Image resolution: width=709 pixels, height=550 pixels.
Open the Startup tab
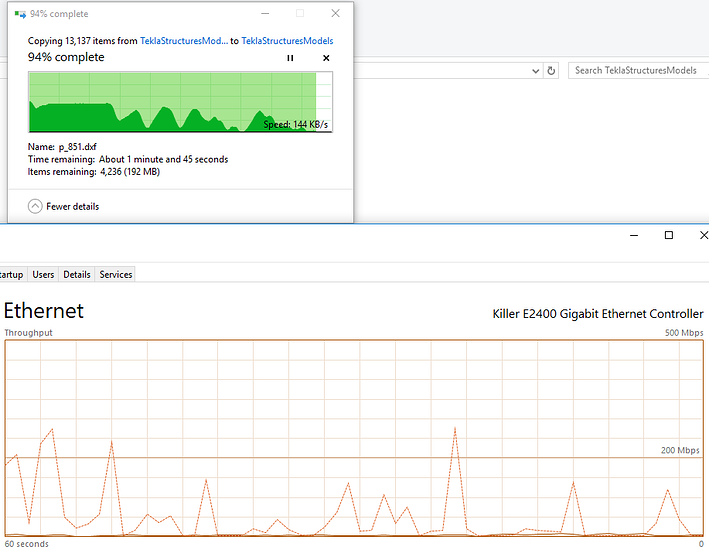pos(12,274)
